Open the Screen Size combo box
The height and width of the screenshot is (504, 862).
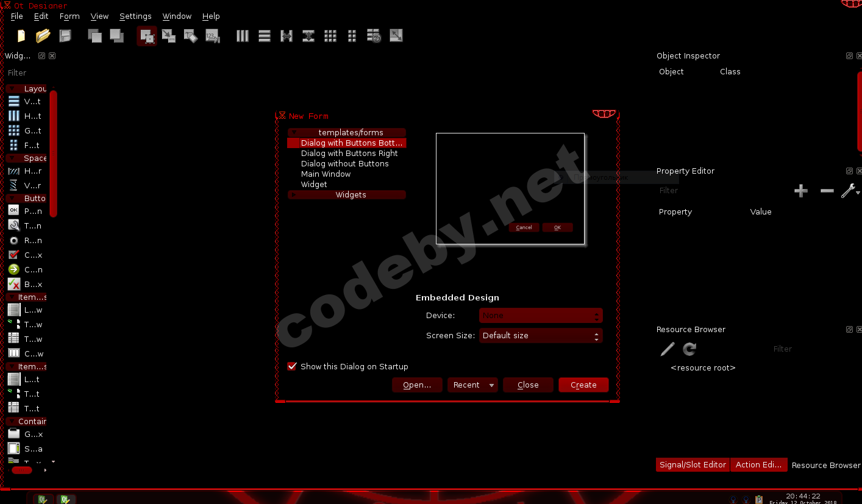(x=541, y=335)
